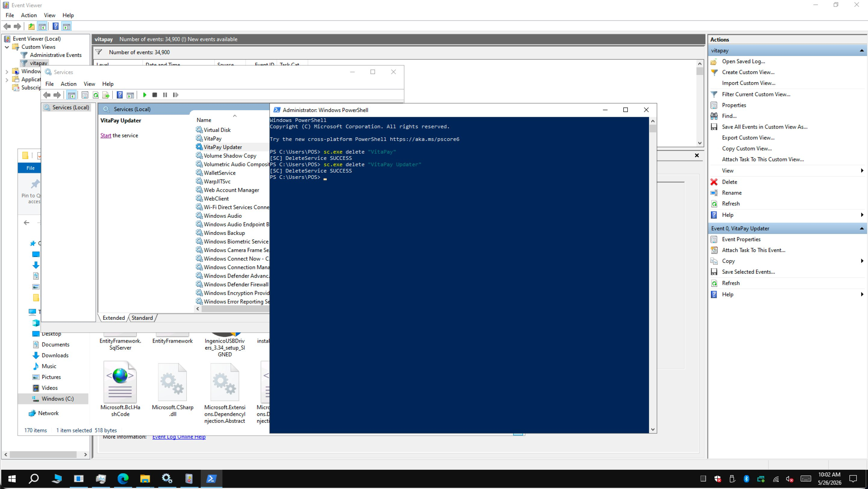Select Microsoft.Bcl.HashCode file thumbnail

click(x=120, y=382)
